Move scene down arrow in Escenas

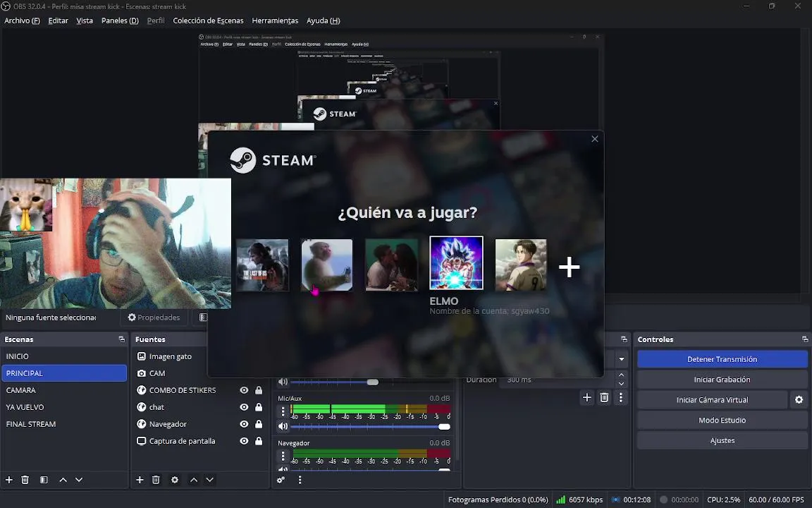(x=79, y=480)
